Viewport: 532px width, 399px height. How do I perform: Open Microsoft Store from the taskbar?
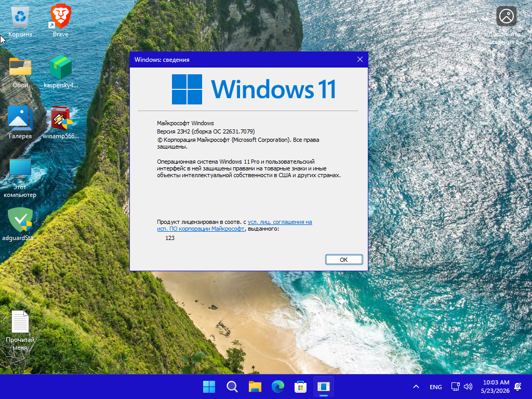tap(301, 387)
